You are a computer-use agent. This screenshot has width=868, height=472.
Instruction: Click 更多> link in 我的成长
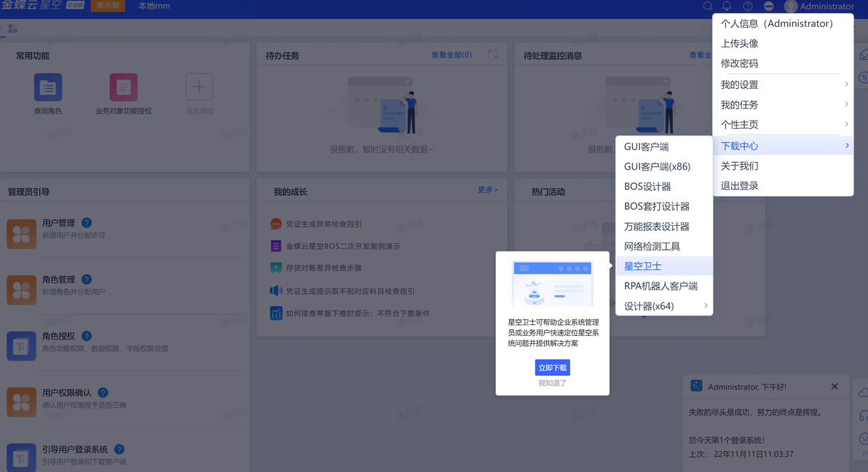click(488, 189)
